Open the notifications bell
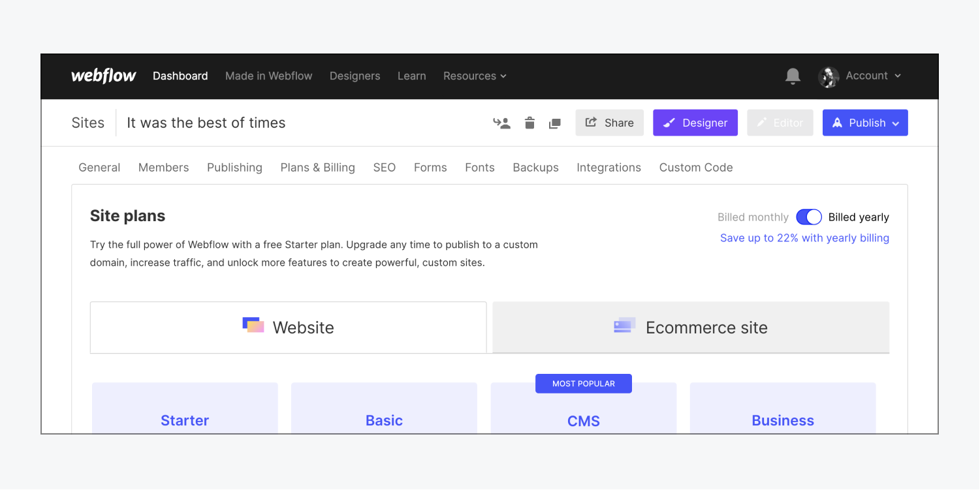The height and width of the screenshot is (490, 980). click(793, 76)
